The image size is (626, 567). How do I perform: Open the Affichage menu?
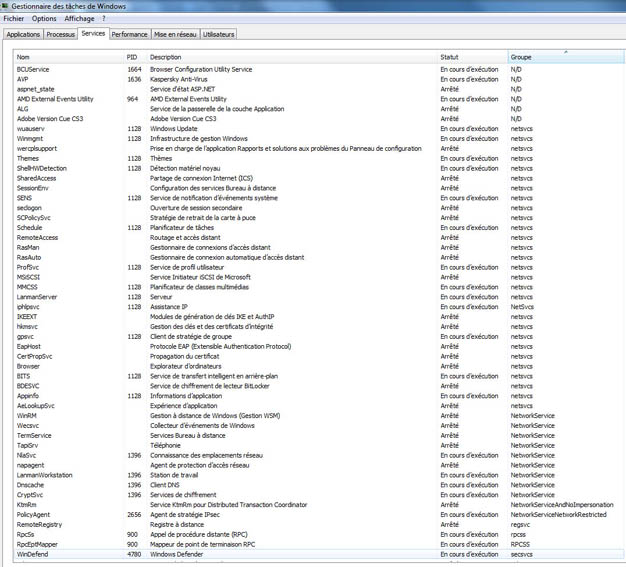[x=79, y=18]
